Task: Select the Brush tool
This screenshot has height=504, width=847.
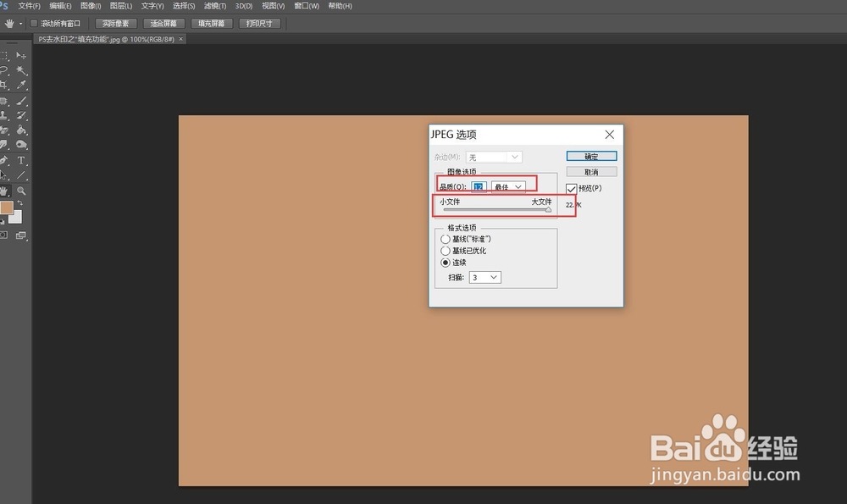Action: [21, 101]
